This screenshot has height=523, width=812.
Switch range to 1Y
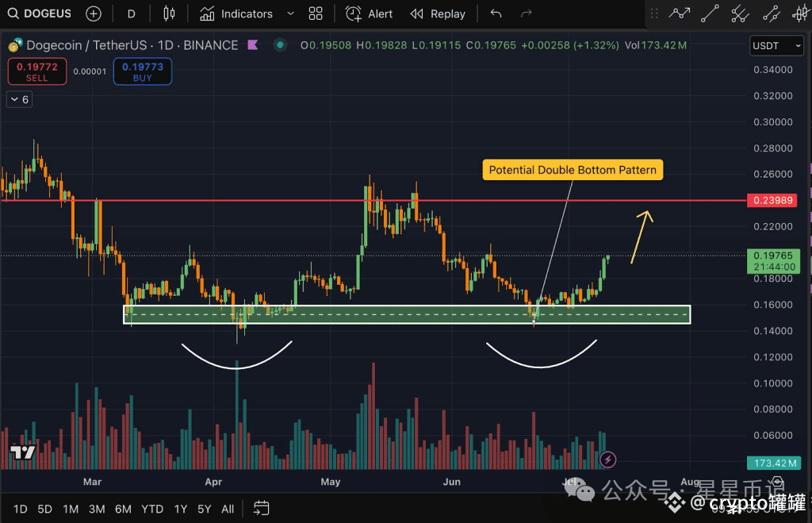(x=180, y=509)
